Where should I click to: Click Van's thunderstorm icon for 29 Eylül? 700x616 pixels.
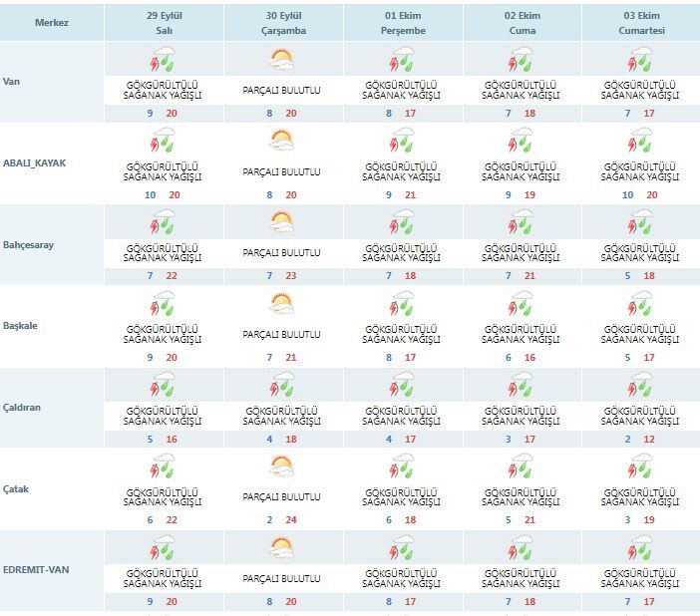[163, 60]
